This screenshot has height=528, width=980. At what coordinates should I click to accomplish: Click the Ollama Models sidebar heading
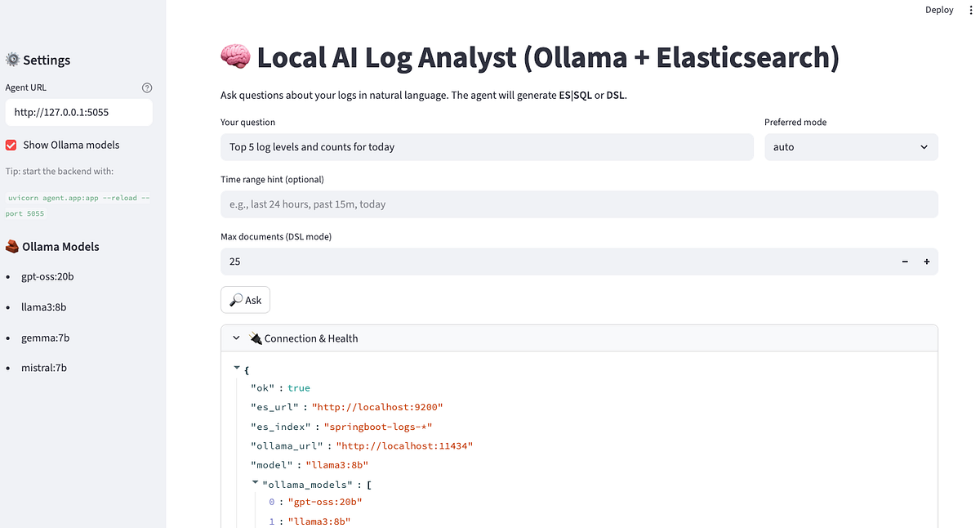[x=52, y=246]
